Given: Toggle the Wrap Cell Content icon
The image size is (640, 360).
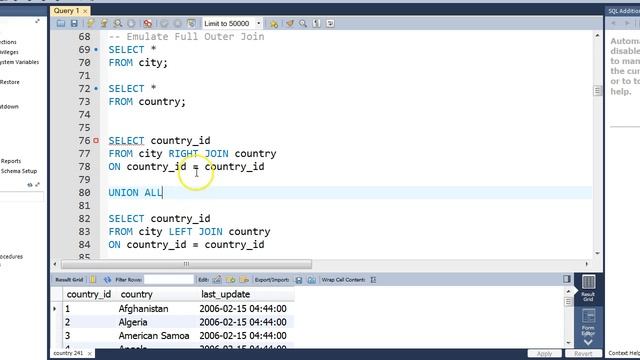Looking at the screenshot, I should [x=373, y=280].
